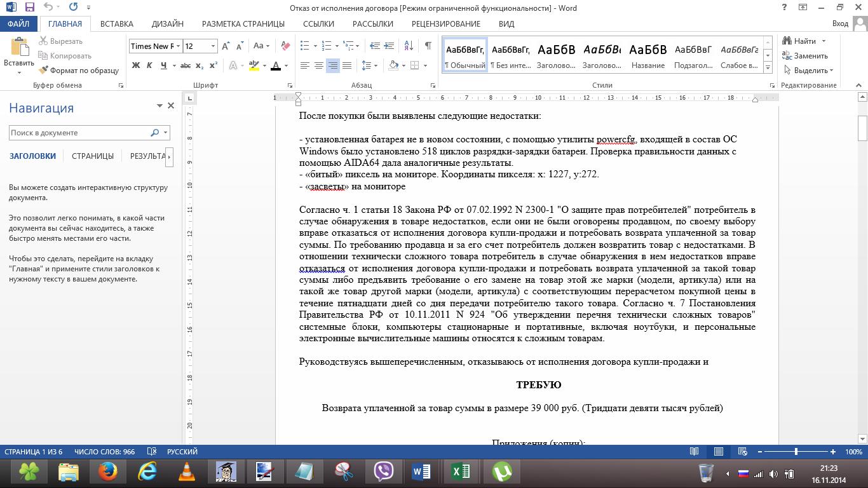Click the word count ЧИСЛО СЛОВ: 966
The image size is (868, 488).
[104, 452]
